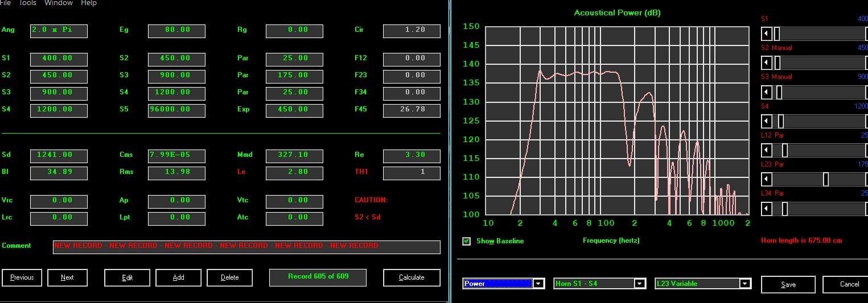Screen dimensions: 868x303
Task: Click the Record 605 of 609 display
Action: click(318, 277)
